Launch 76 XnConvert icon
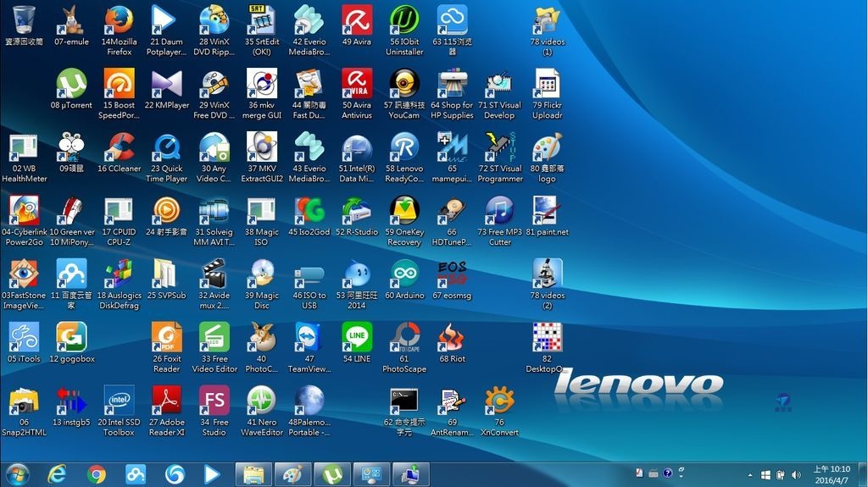Screen dimensions: 868x487 point(499,401)
